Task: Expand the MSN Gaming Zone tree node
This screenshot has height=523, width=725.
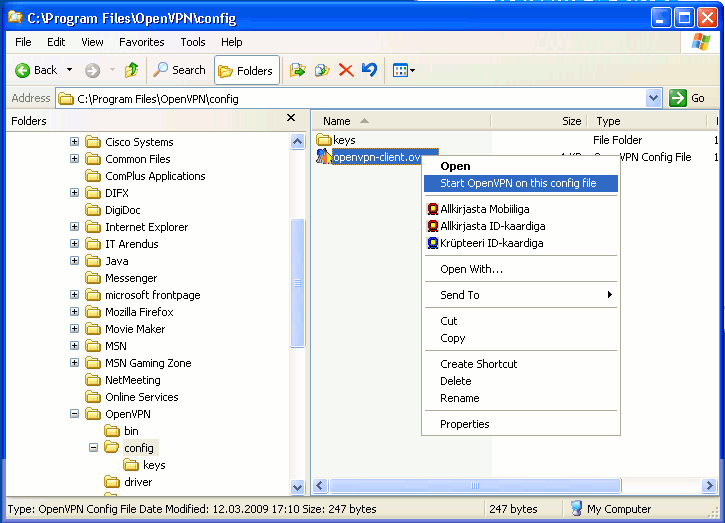Action: [74, 363]
